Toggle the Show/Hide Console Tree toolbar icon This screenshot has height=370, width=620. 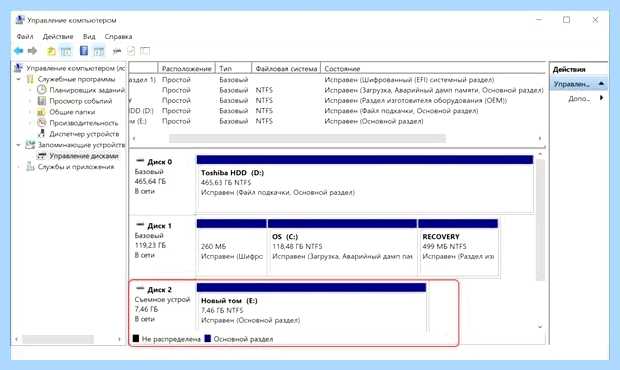click(66, 51)
